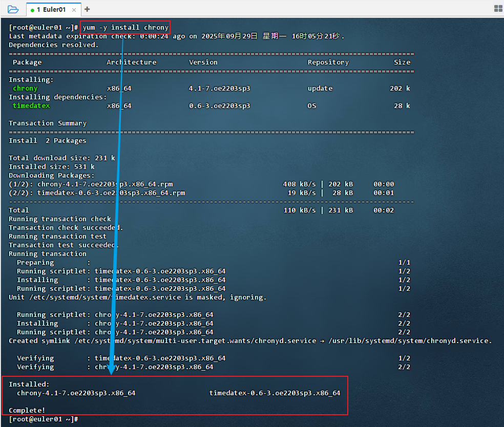
Task: Click the 'Complete!' message
Action: tap(27, 410)
